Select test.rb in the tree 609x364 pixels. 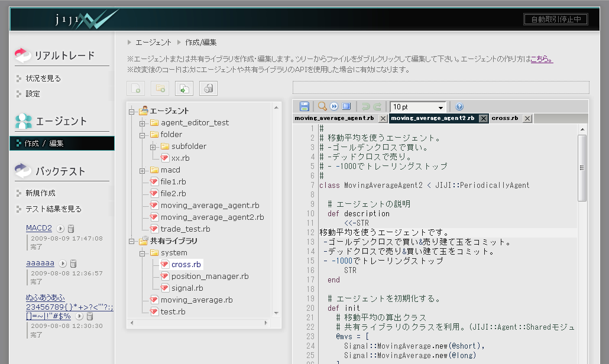coord(173,311)
